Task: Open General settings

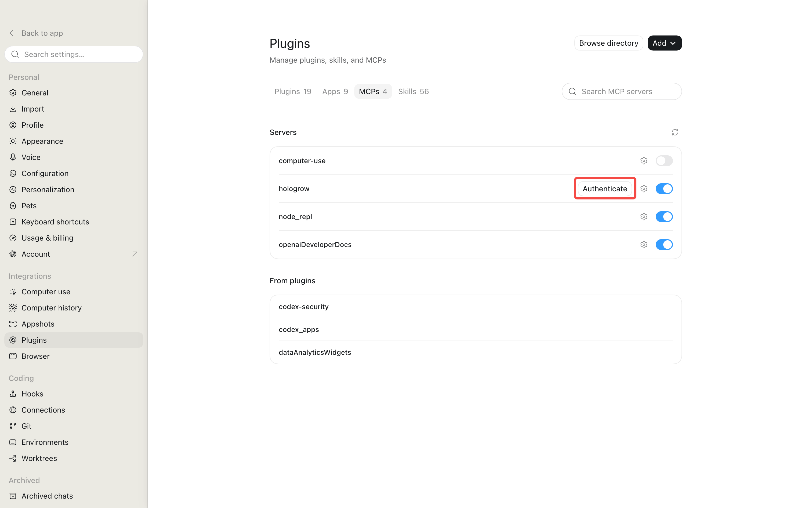Action: click(x=74, y=93)
